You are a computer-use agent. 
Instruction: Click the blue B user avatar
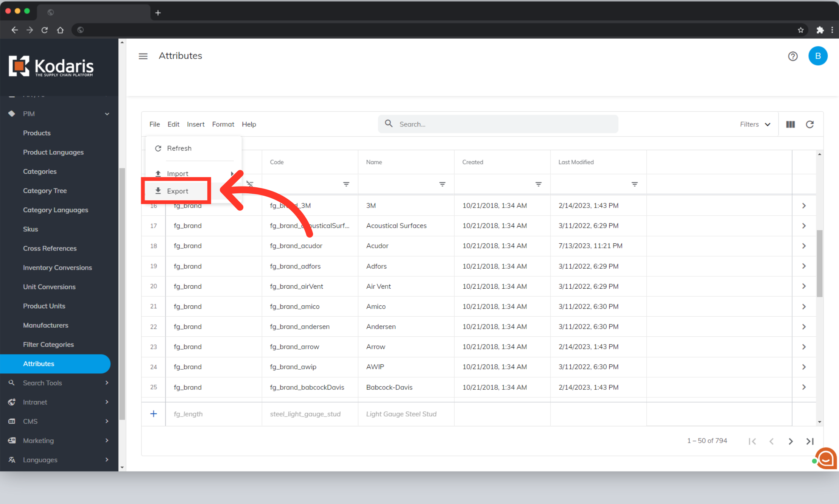click(817, 56)
